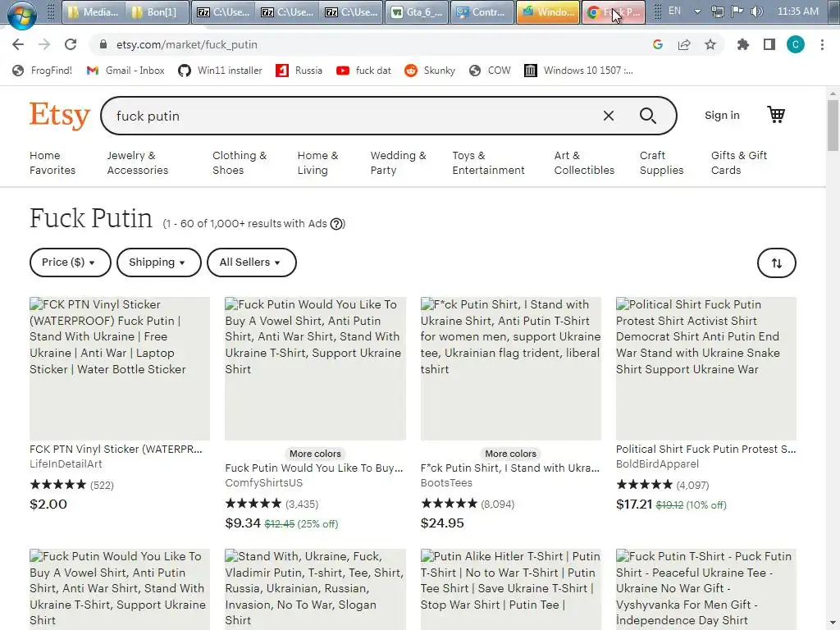Open the Etsy shopping cart
This screenshot has width=840, height=630.
[x=776, y=115]
